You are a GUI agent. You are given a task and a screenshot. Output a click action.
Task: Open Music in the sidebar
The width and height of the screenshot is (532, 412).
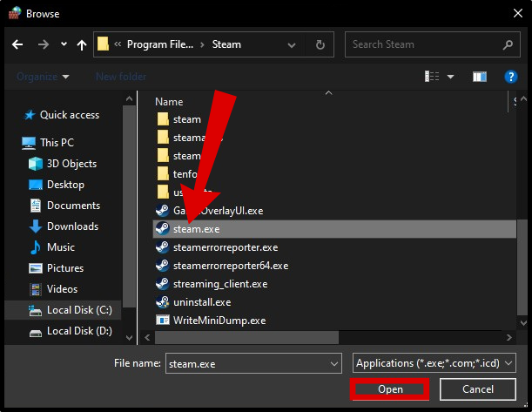[60, 247]
